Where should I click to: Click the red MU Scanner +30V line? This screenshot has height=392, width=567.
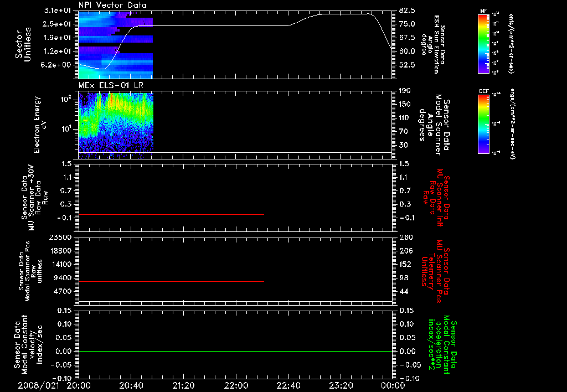tap(172, 214)
